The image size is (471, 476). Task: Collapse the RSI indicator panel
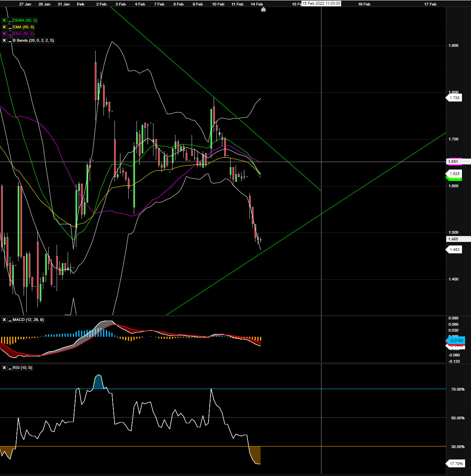[10, 368]
